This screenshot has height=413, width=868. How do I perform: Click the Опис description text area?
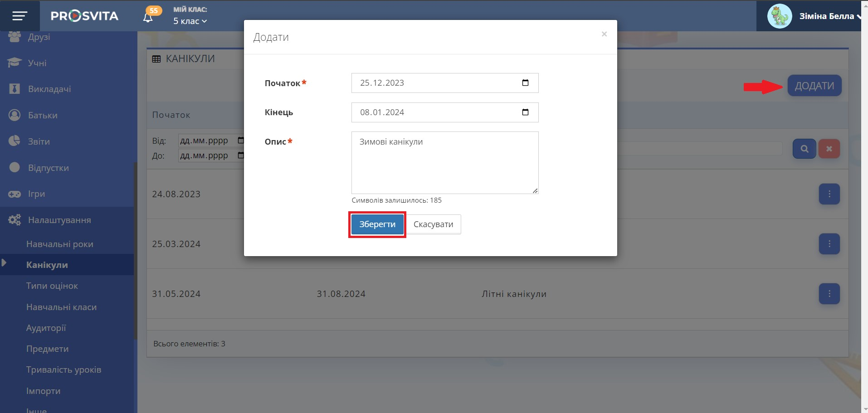pos(444,163)
